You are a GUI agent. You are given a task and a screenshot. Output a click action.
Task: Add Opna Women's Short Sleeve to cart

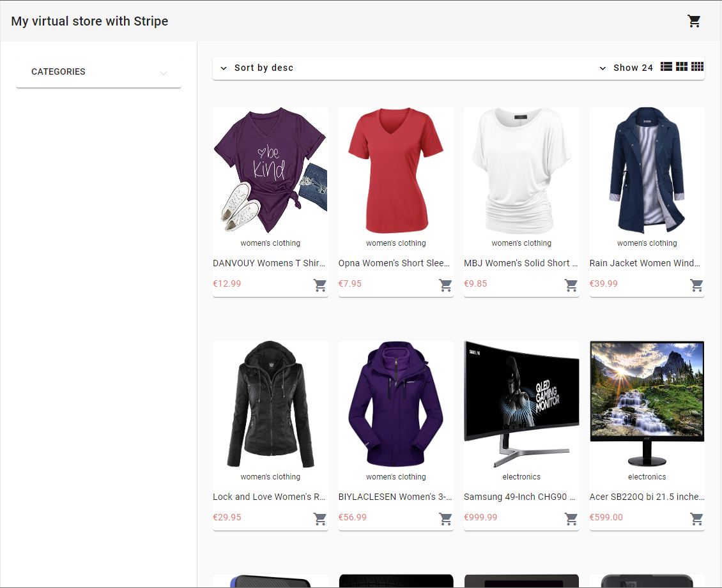[445, 285]
